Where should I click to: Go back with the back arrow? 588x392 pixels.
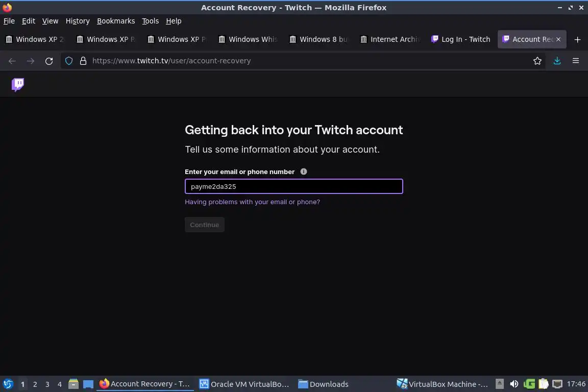(12, 61)
